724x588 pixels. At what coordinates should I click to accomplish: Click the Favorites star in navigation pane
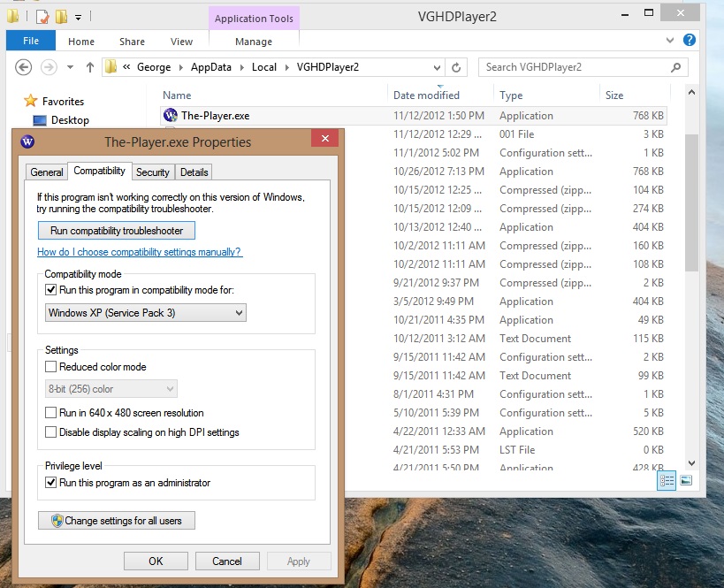(x=31, y=102)
